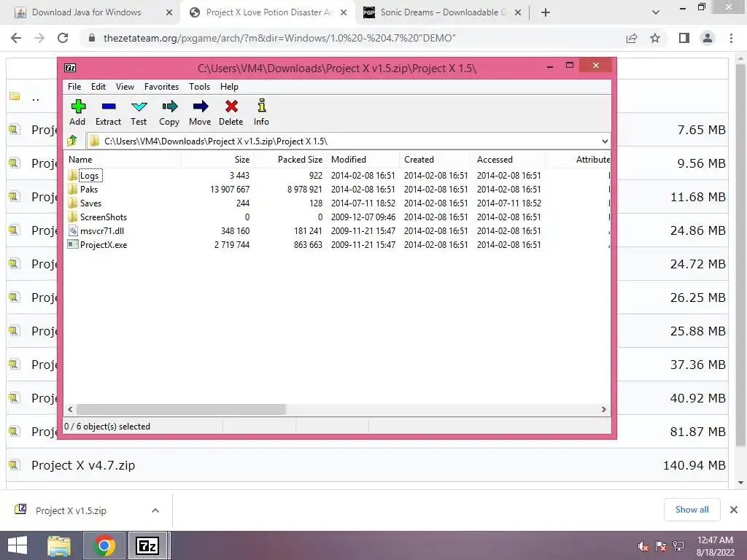747x560 pixels.
Task: Bookmark this page with the star icon
Action: 655,38
